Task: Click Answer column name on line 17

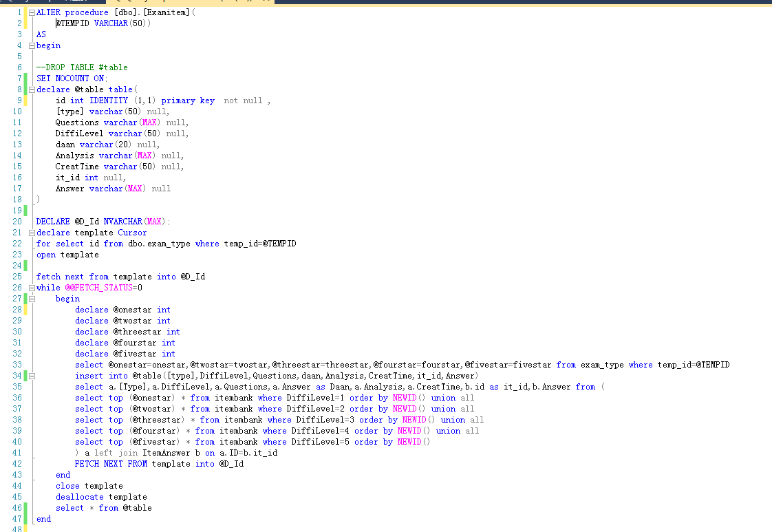Action: 69,189
